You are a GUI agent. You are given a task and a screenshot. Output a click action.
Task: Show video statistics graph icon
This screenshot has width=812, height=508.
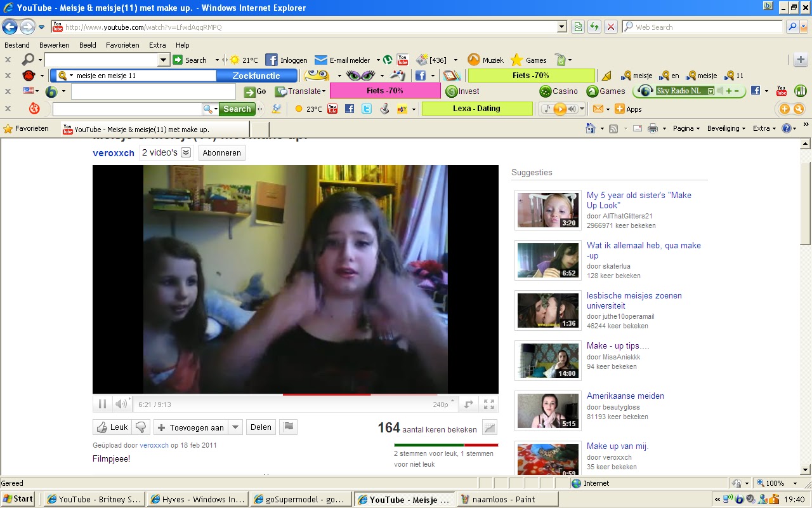490,428
